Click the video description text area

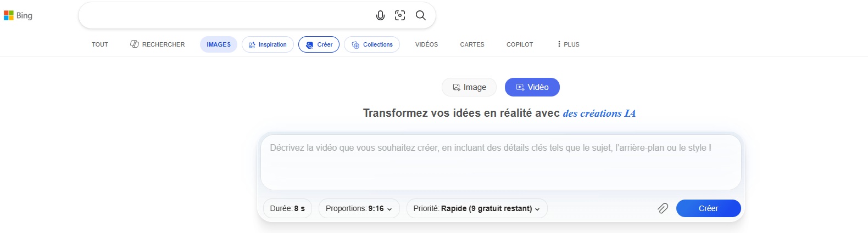[501, 162]
